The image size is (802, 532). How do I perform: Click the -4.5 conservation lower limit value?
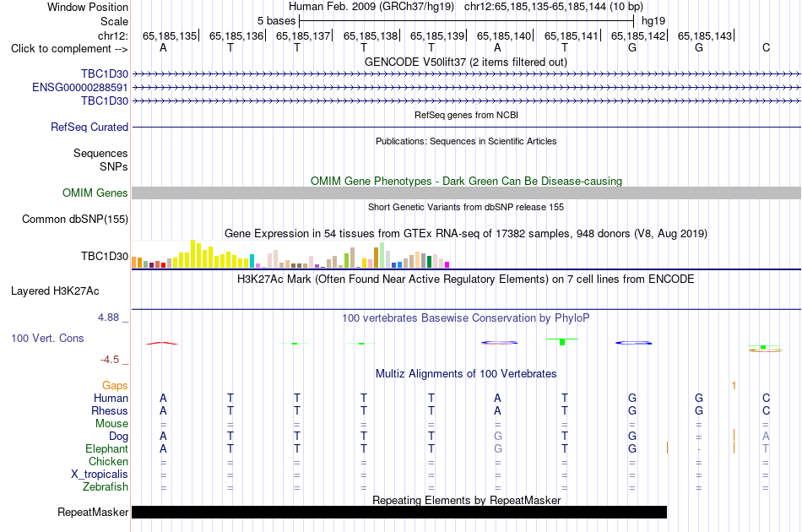110,360
